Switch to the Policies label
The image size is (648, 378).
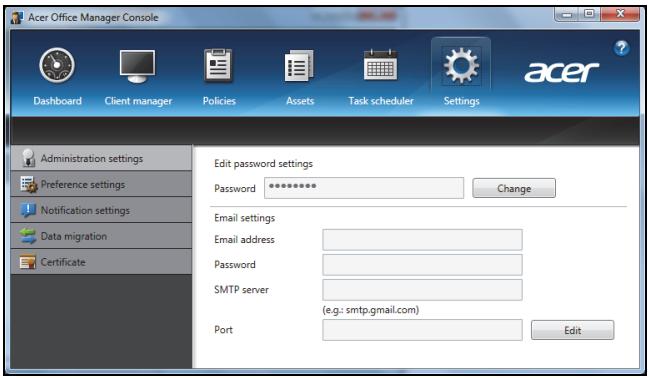(219, 101)
